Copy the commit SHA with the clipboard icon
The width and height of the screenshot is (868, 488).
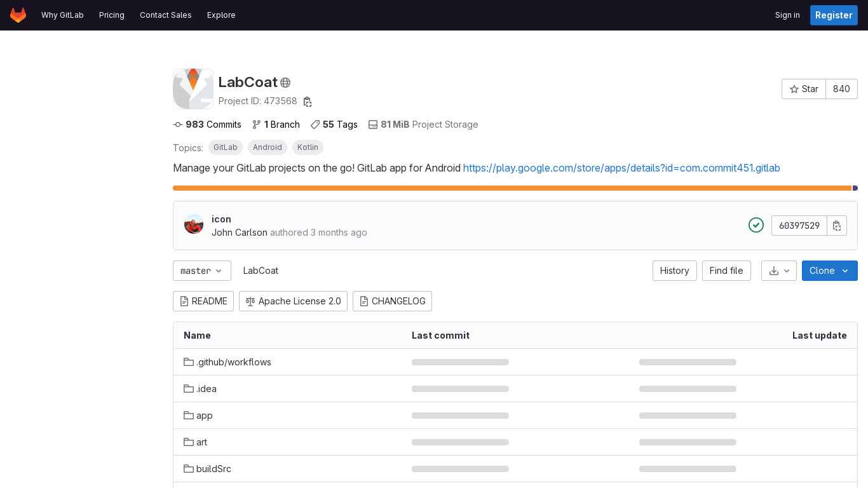837,226
